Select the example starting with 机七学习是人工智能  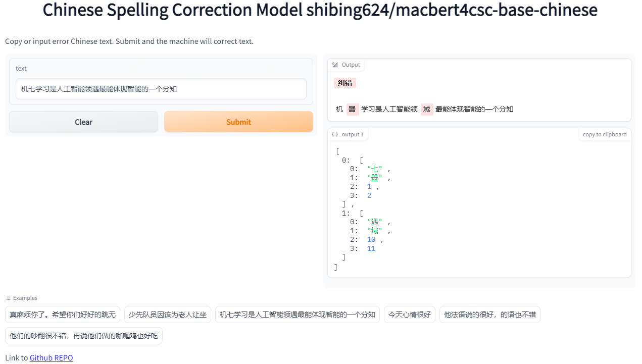click(x=298, y=314)
